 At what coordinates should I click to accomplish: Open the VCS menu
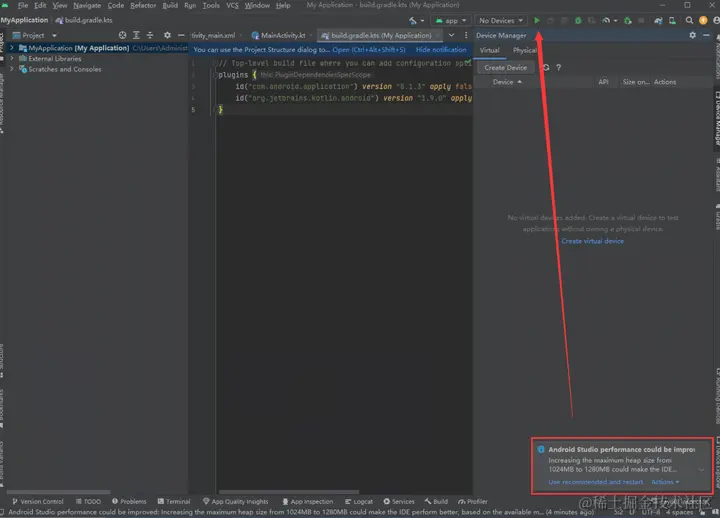point(232,6)
